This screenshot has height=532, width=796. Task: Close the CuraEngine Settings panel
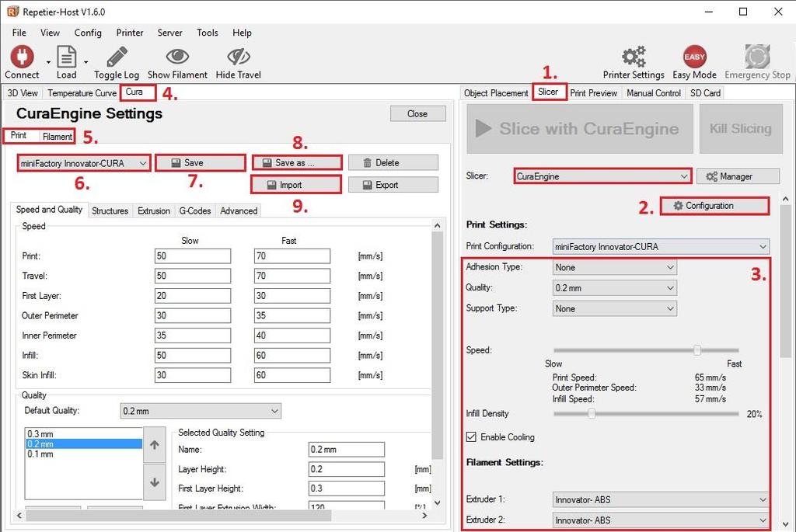[x=417, y=113]
